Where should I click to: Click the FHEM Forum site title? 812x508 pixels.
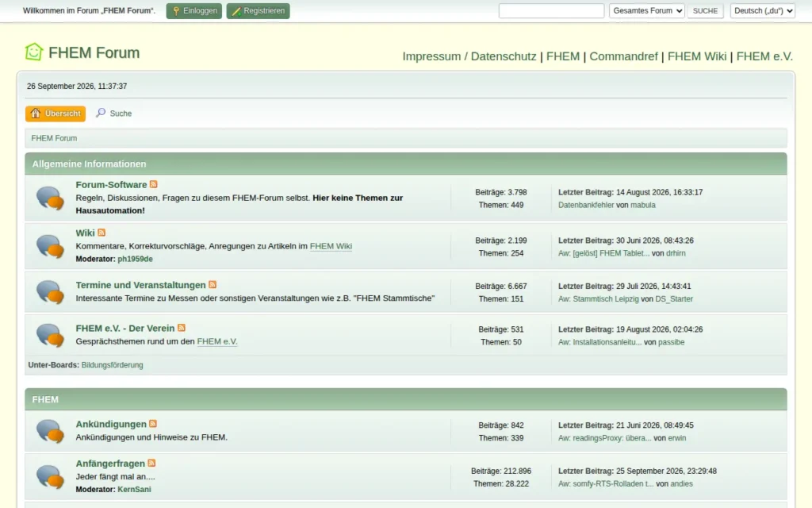pos(94,52)
